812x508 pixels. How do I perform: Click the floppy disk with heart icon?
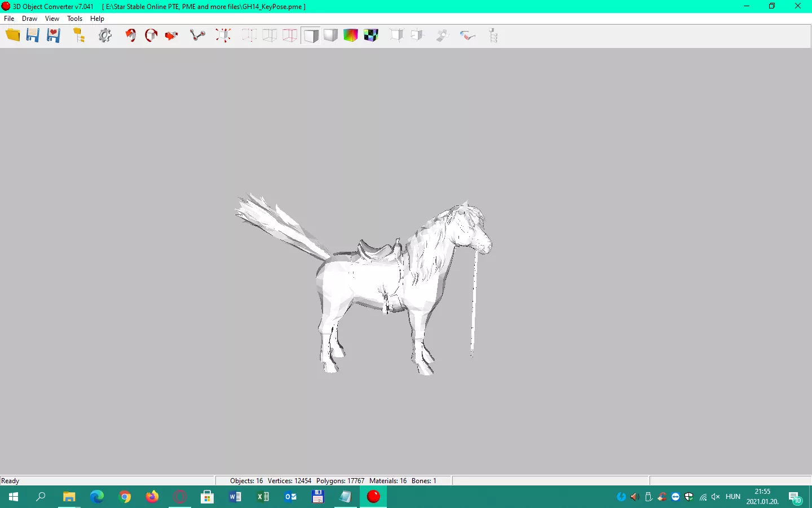pyautogui.click(x=54, y=36)
